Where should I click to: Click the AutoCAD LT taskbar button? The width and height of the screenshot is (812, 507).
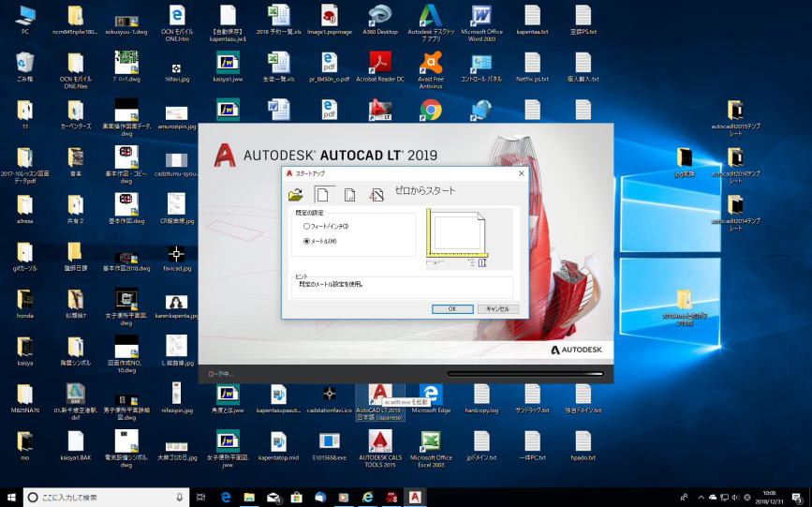(415, 497)
